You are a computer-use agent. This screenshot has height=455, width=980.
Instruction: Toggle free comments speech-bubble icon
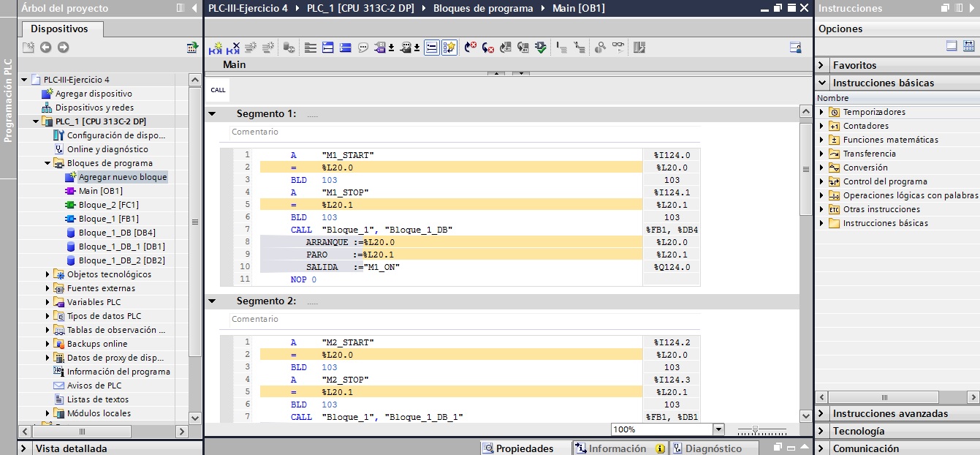point(363,48)
